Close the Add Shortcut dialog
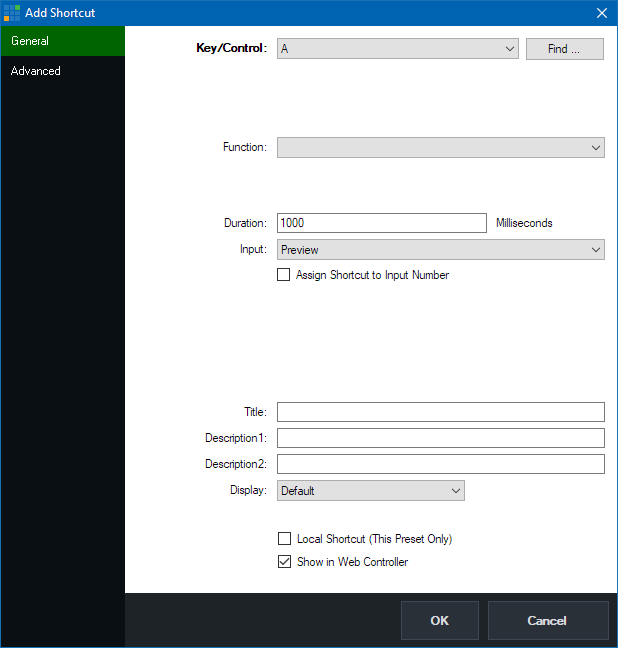618x648 pixels. pyautogui.click(x=601, y=13)
